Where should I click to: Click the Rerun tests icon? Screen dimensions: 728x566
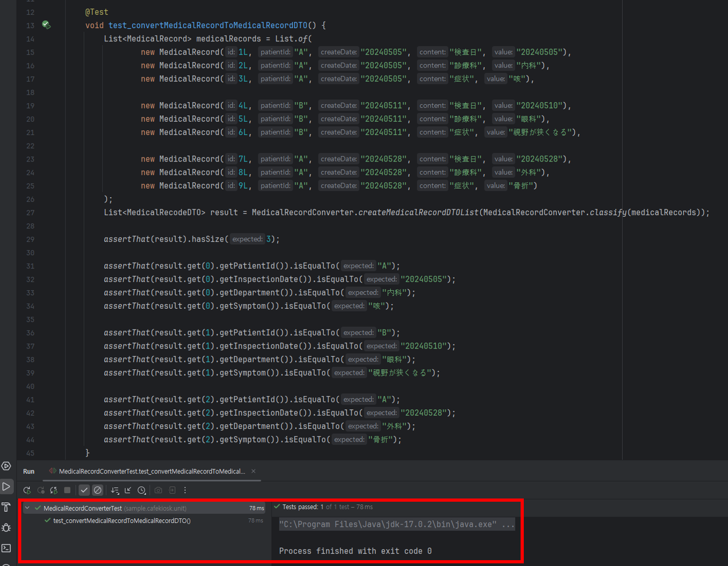coord(27,490)
